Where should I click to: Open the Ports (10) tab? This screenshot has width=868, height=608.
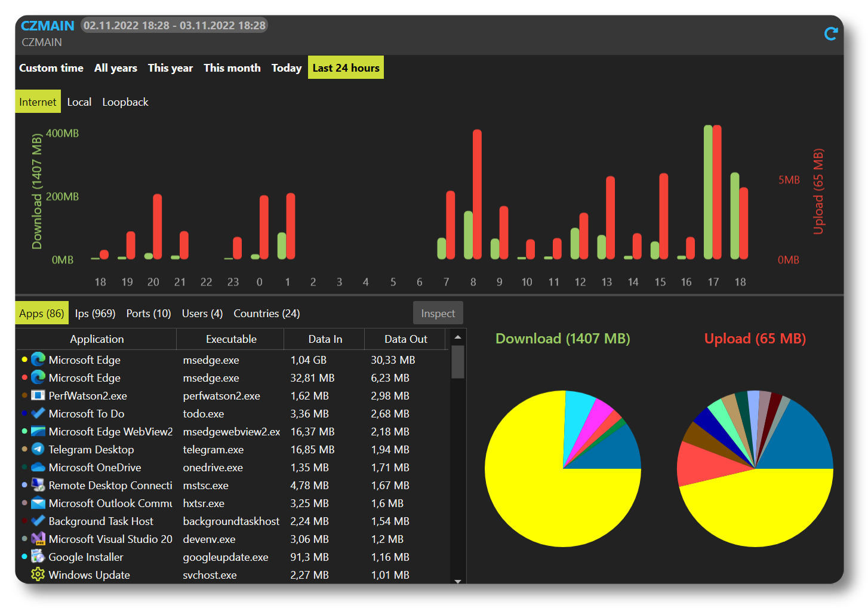149,314
